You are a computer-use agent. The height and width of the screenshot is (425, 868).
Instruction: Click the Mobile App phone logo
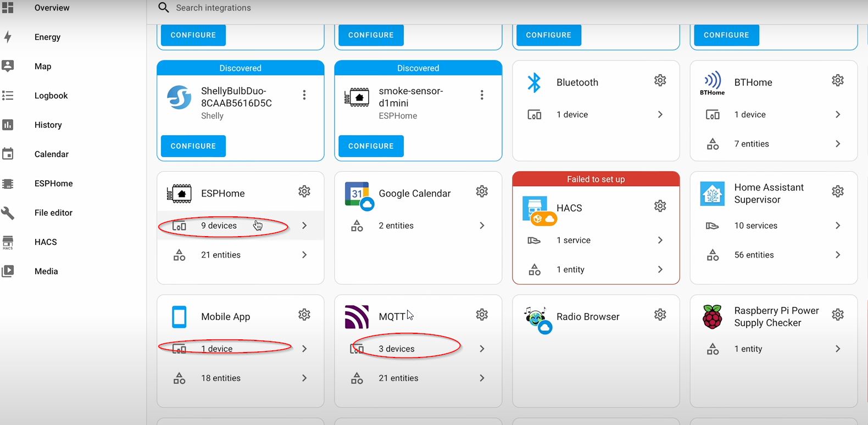pos(179,317)
